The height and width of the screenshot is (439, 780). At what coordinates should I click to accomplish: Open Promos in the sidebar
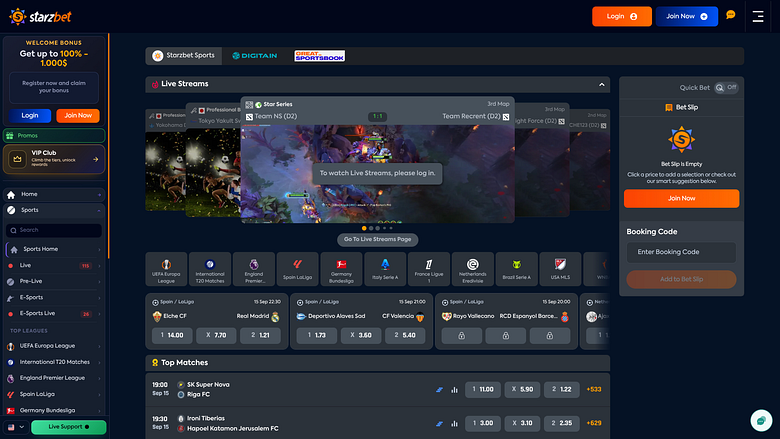coord(54,135)
